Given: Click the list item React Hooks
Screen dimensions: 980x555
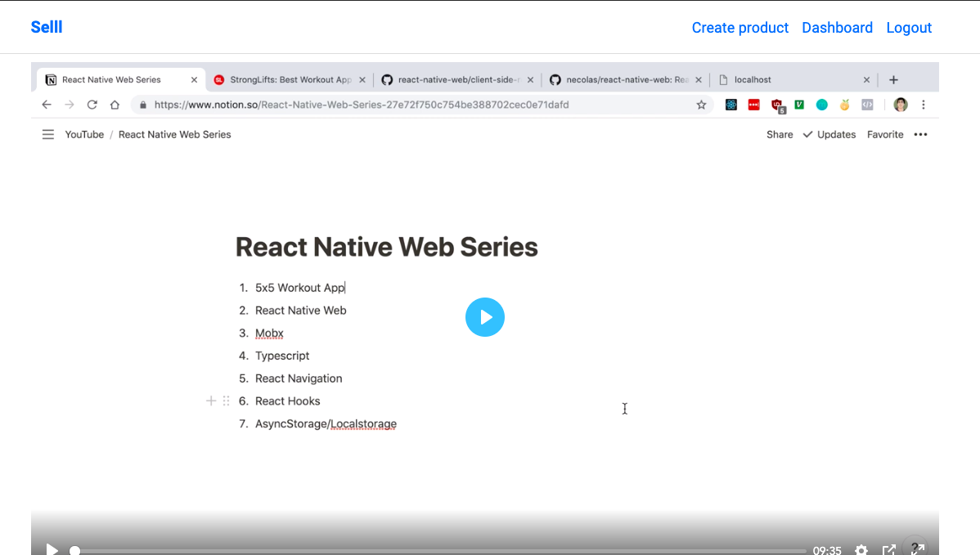Looking at the screenshot, I should (x=287, y=401).
